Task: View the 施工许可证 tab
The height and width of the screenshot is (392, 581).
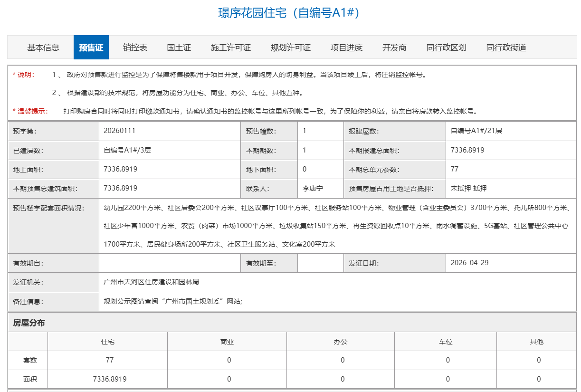Action: pos(230,48)
